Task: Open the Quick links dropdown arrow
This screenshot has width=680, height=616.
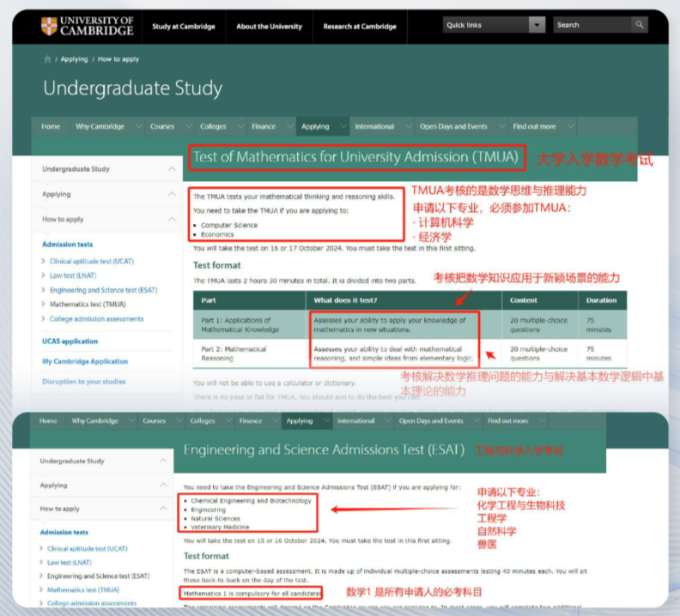Action: (x=537, y=25)
